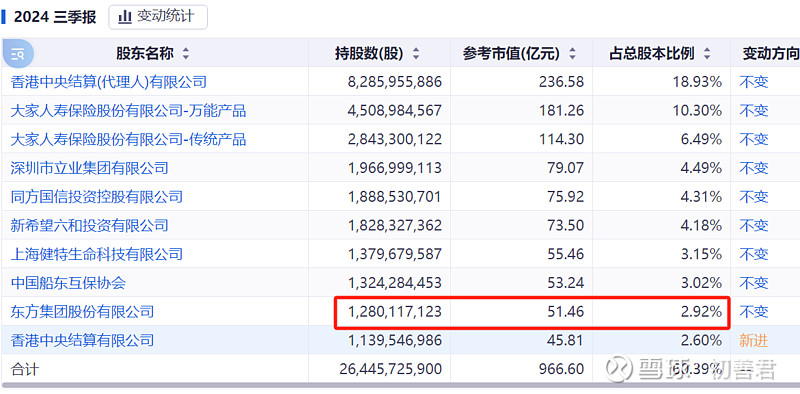Screen dimensions: 800x394
Task: Open 香港中央结算有限公司 link
Action: pyautogui.click(x=82, y=340)
